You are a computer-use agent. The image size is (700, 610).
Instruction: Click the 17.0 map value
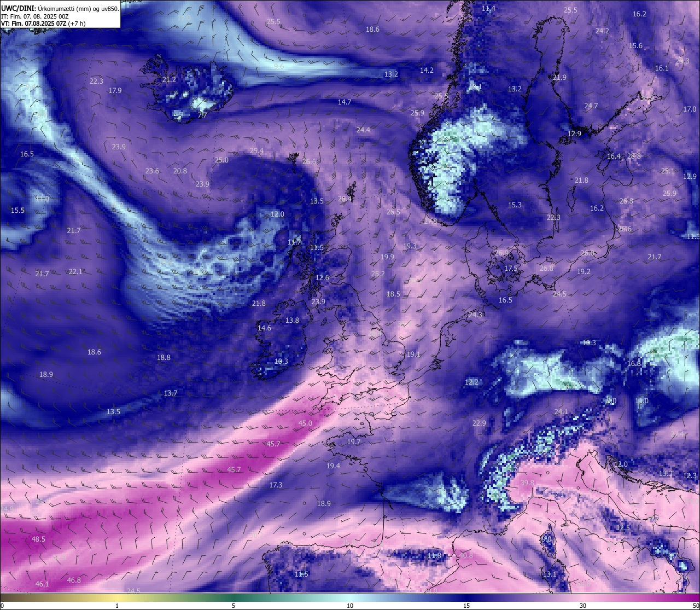(690, 109)
